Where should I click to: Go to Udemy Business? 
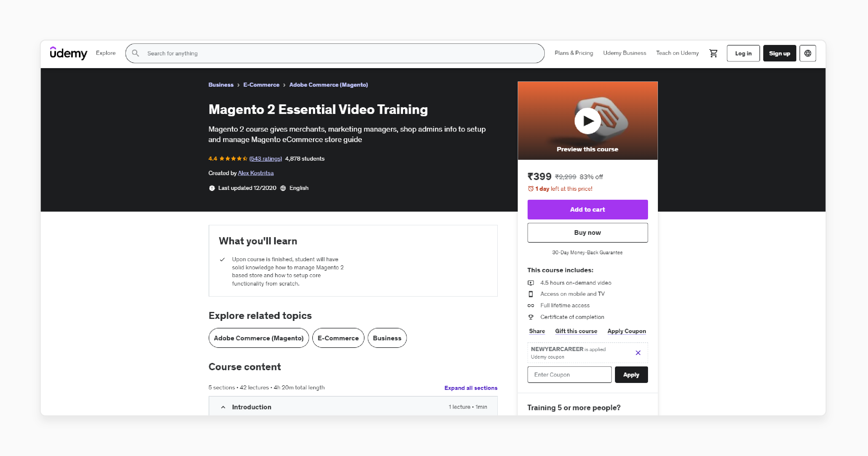coord(625,53)
